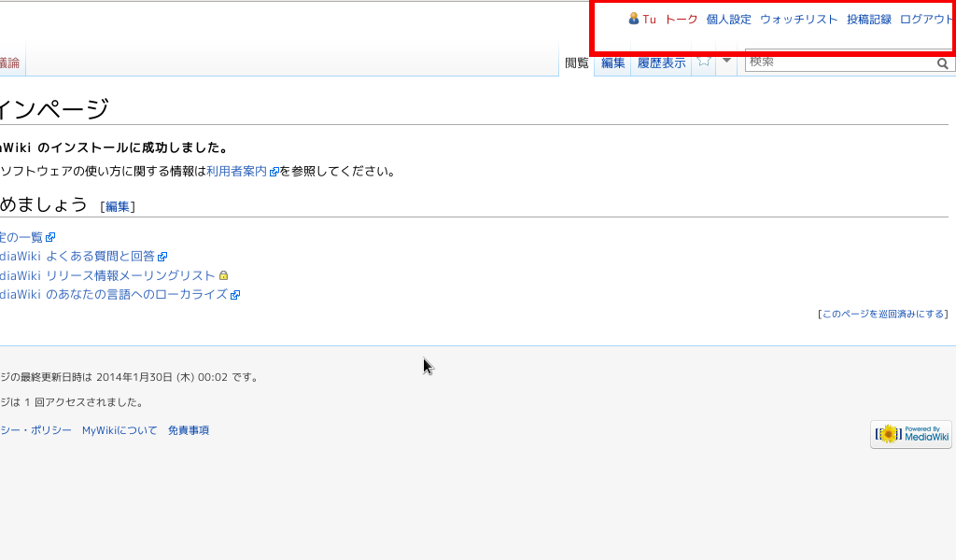Click the user avatar icon beside Tu
The image size is (956, 560).
pyautogui.click(x=634, y=19)
